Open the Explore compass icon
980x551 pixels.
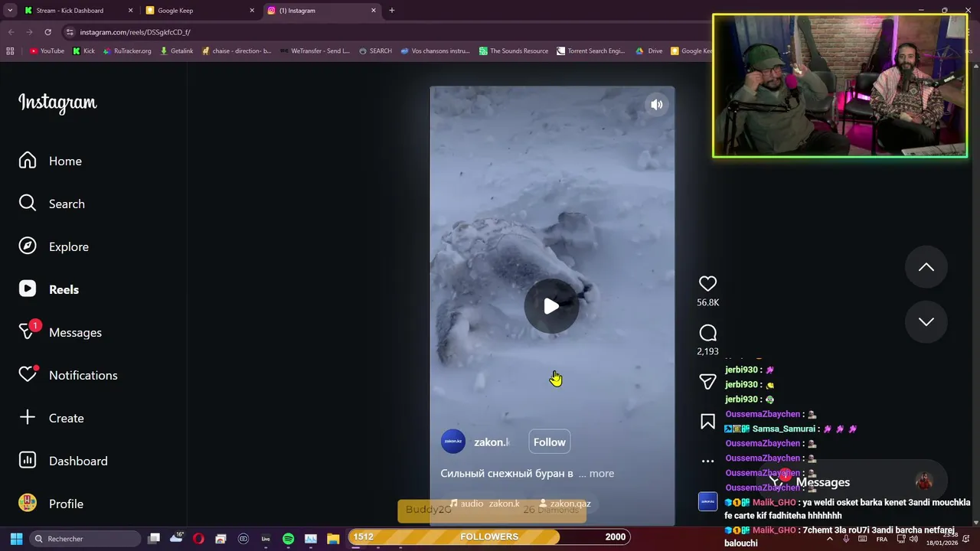click(x=28, y=246)
